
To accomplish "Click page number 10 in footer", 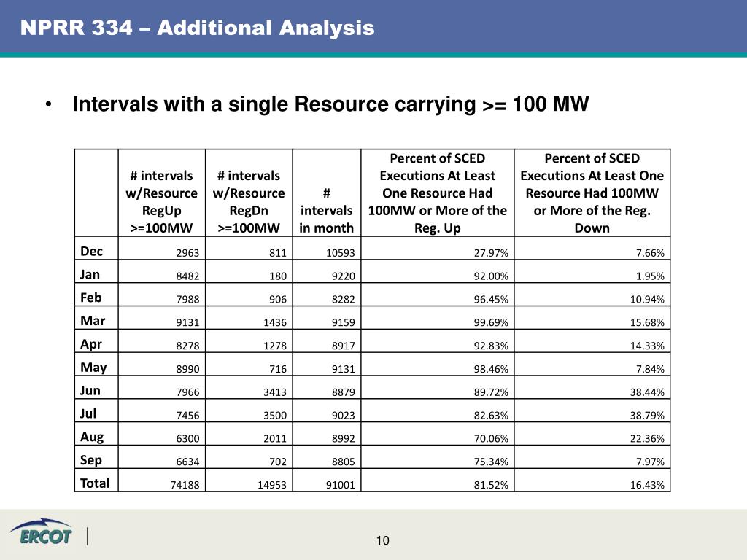I will tap(382, 540).
